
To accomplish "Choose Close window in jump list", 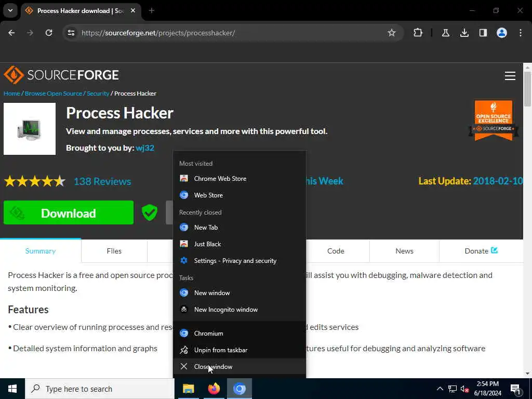I will click(240, 366).
